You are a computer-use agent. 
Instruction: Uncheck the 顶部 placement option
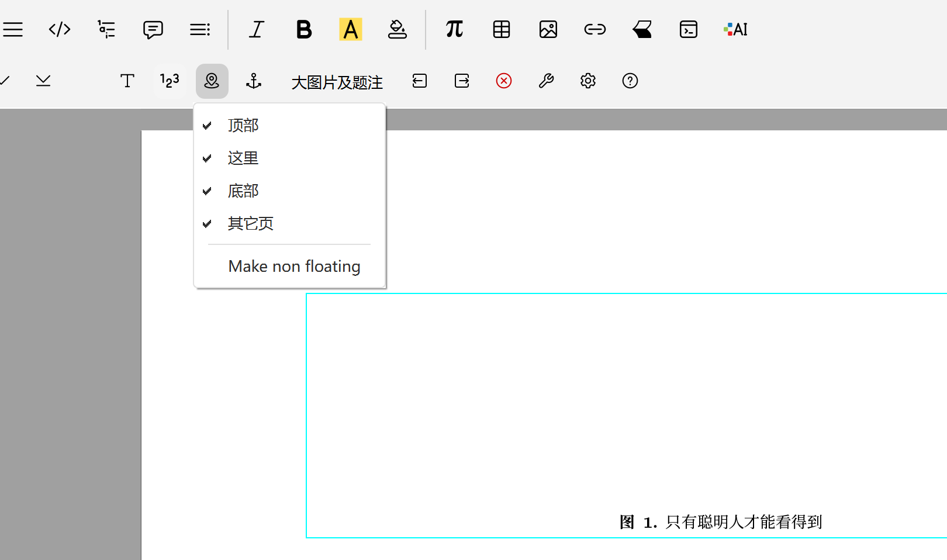(x=243, y=126)
